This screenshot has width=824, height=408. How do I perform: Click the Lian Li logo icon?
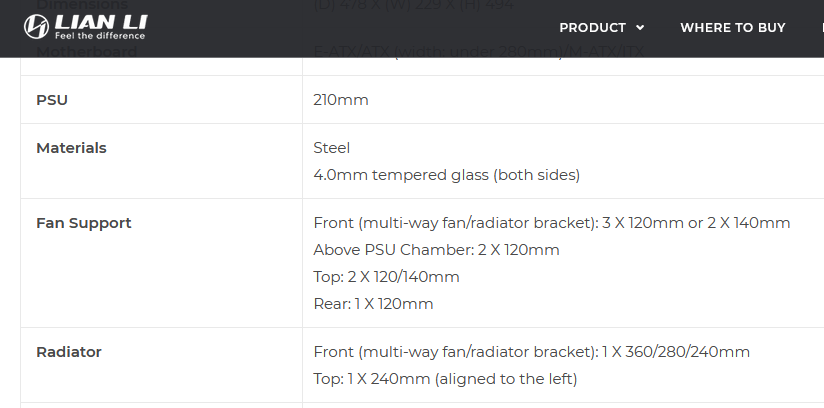[x=36, y=26]
